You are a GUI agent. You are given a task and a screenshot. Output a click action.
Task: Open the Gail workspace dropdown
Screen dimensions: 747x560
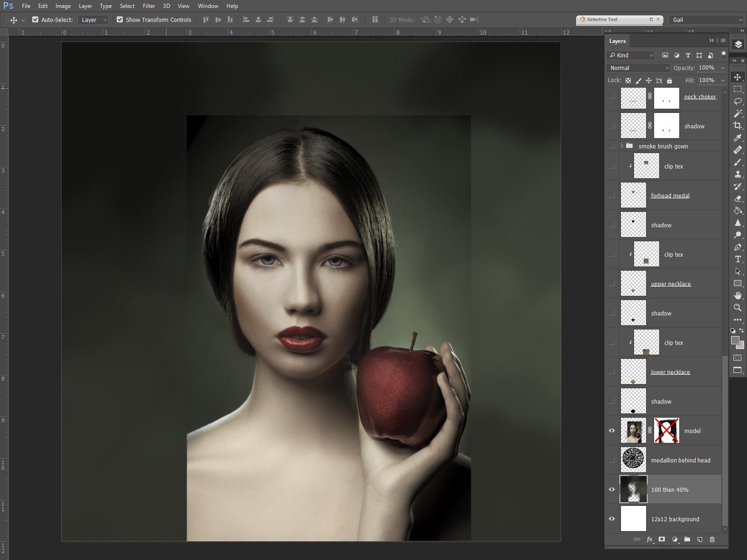(706, 20)
